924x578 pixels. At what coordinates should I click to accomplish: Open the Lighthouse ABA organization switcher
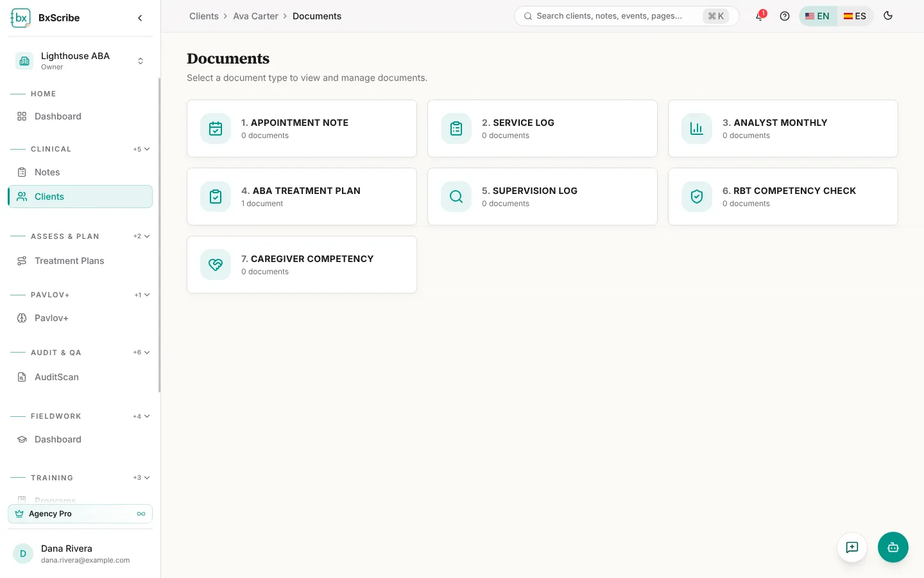[x=80, y=61]
